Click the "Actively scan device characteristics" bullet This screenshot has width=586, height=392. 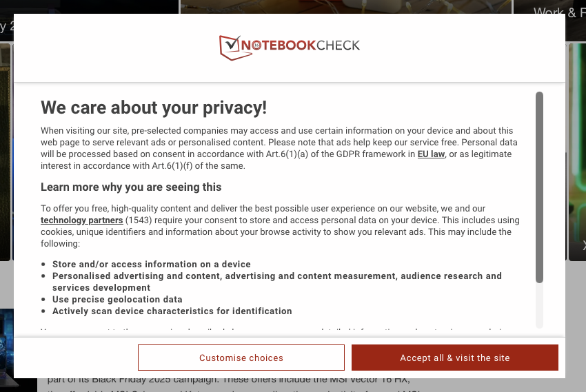(172, 311)
